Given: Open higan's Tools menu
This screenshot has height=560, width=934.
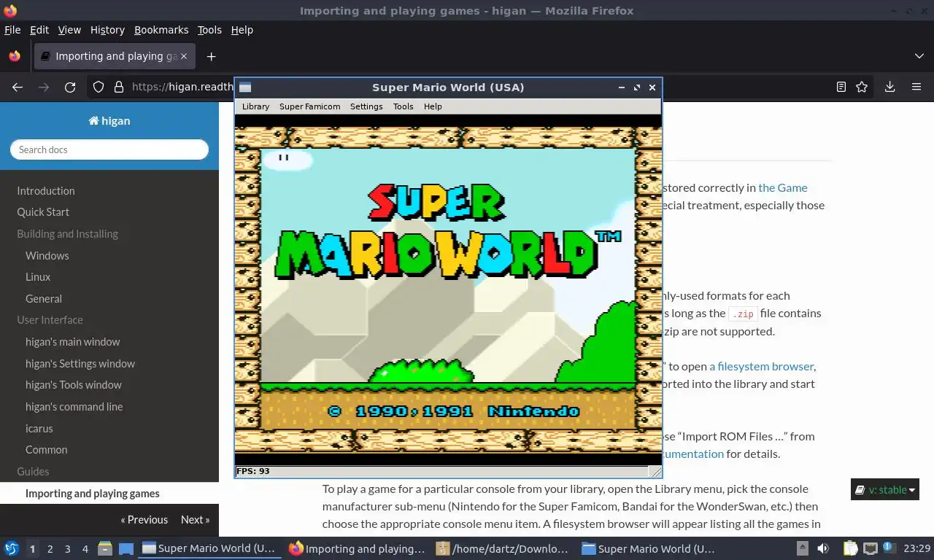Looking at the screenshot, I should (403, 106).
